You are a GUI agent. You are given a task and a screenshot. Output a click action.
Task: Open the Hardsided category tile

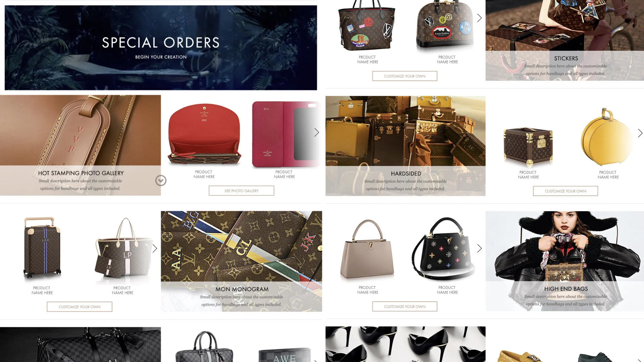405,146
